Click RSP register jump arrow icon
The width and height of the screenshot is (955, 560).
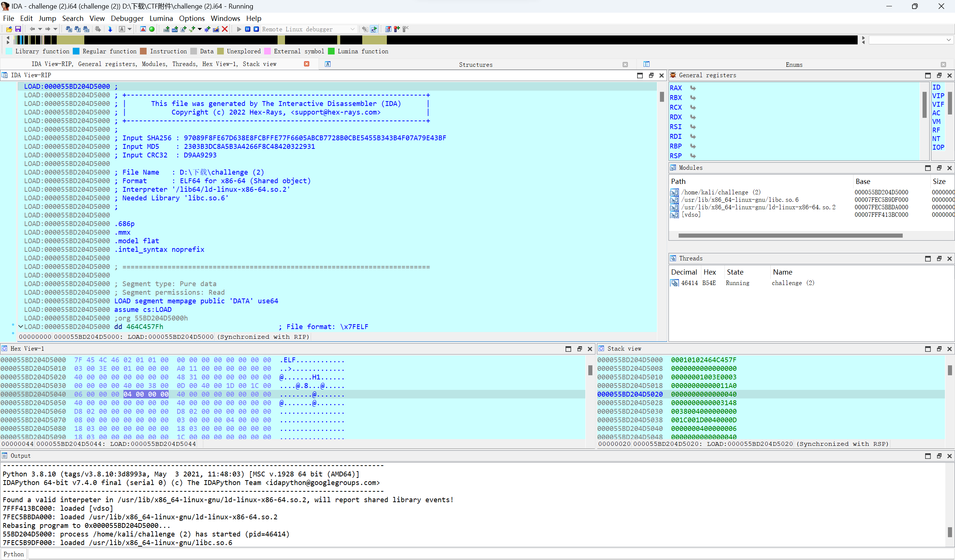click(x=693, y=156)
